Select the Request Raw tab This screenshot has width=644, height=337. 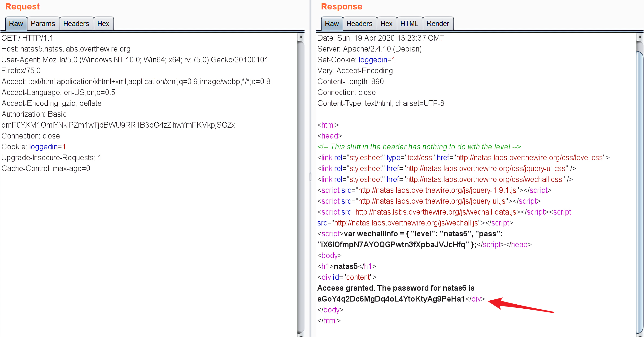tap(16, 24)
